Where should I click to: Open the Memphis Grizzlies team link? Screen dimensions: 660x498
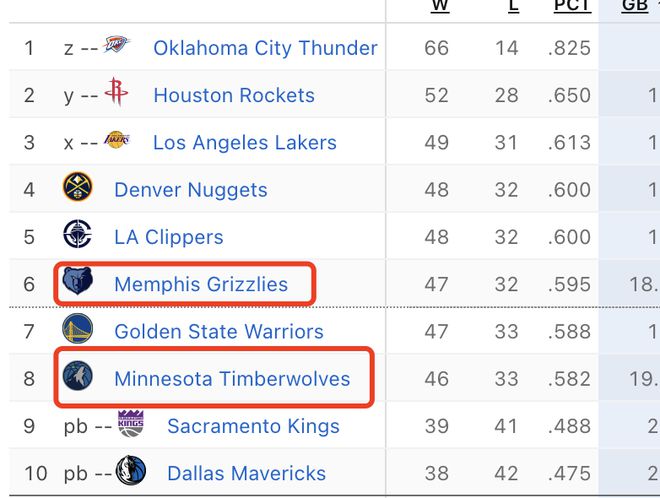pyautogui.click(x=201, y=284)
